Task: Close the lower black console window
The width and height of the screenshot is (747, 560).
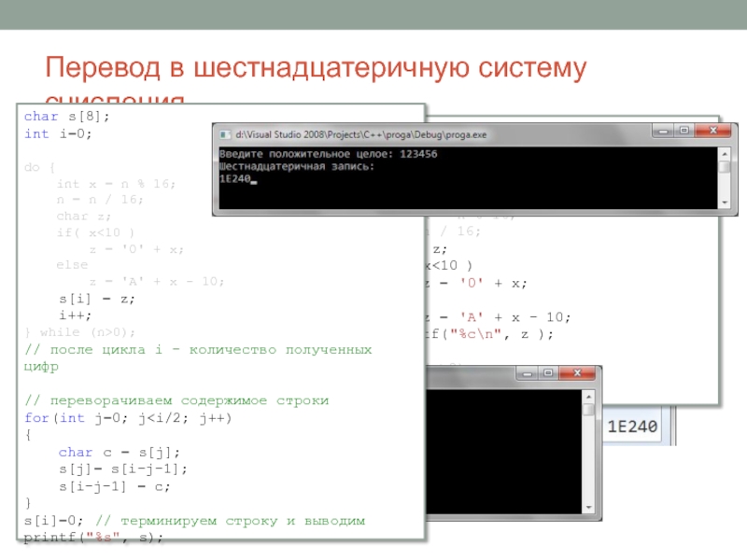Action: pyautogui.click(x=577, y=374)
